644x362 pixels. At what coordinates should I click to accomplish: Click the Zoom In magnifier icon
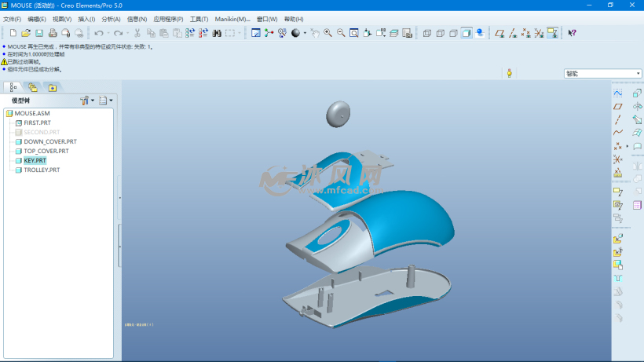tap(327, 33)
